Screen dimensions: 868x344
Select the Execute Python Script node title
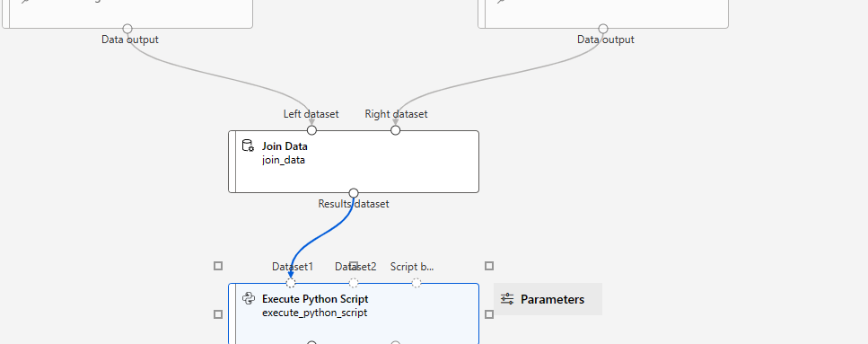(315, 298)
